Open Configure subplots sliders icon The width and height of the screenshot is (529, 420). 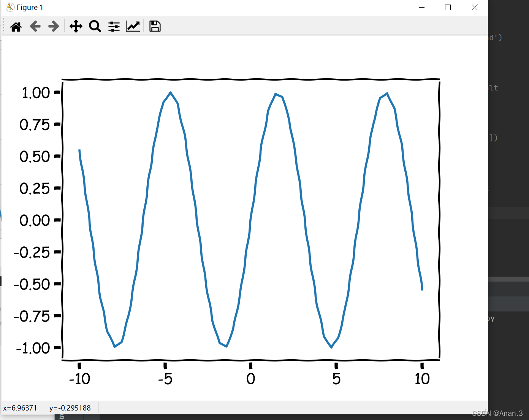point(114,27)
